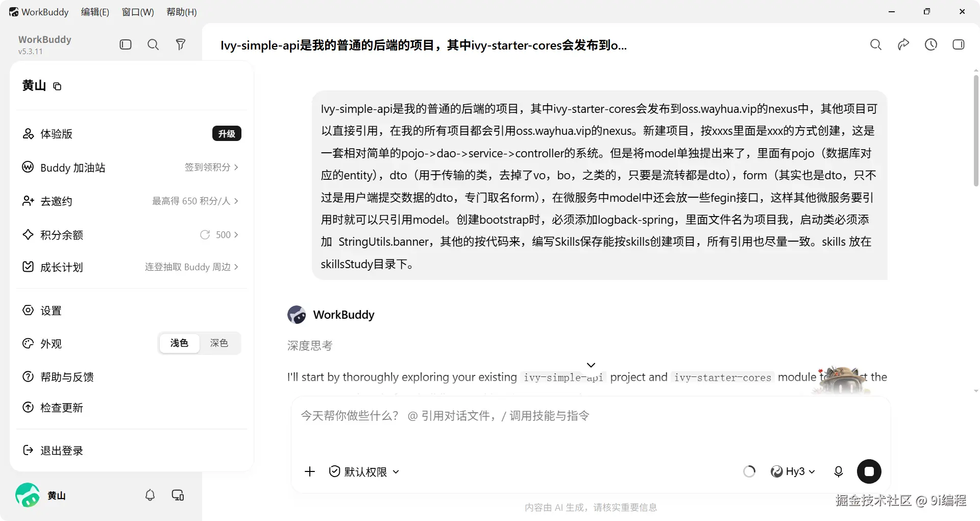Screen dimensions: 980x521
Task: Open 连登抽取 Buddy 周边 growth plan
Action: pyautogui.click(x=191, y=267)
